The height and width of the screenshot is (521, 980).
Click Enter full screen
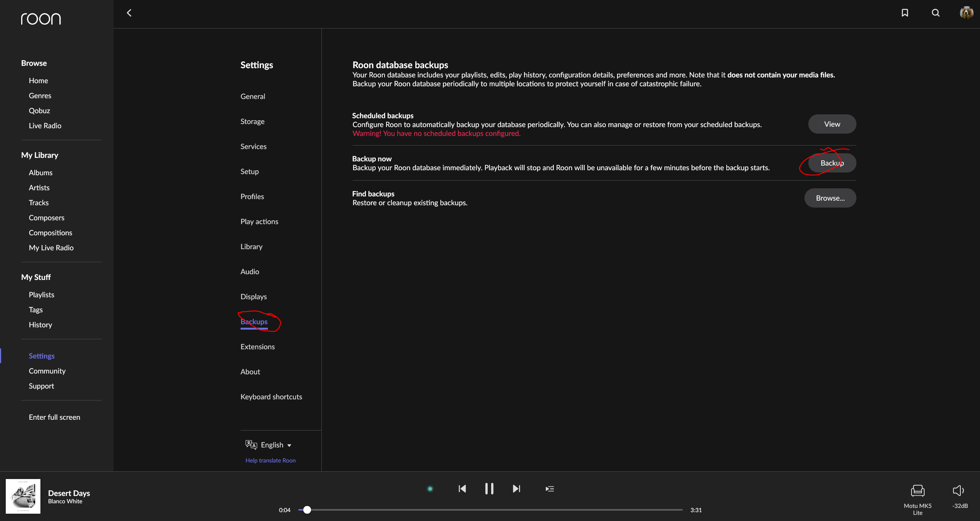(55, 417)
